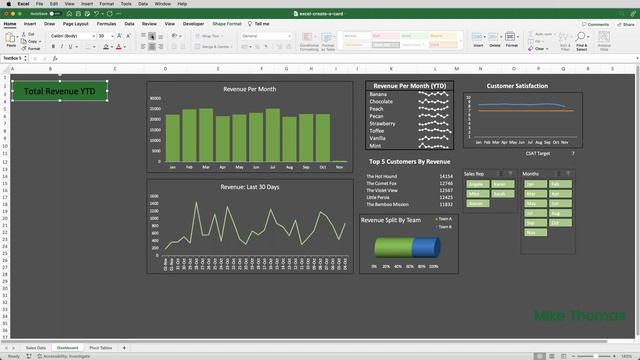Click the Save icon in title bar
This screenshot has height=360, width=640.
pos(78,13)
